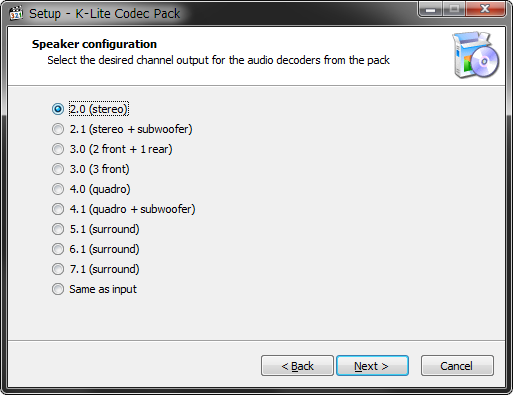Viewport: 513px width, 395px height.
Task: Go to the previous page with < Back
Action: tap(297, 366)
